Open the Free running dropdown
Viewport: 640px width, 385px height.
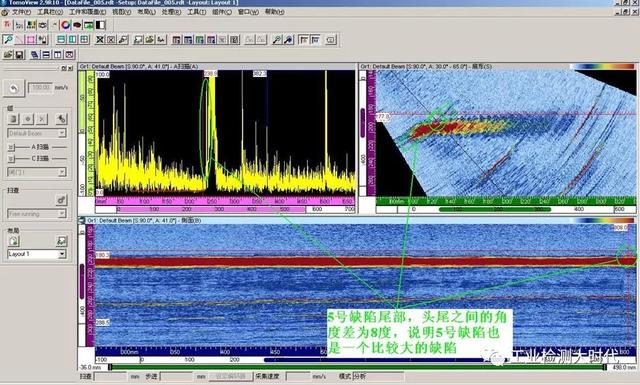click(37, 214)
